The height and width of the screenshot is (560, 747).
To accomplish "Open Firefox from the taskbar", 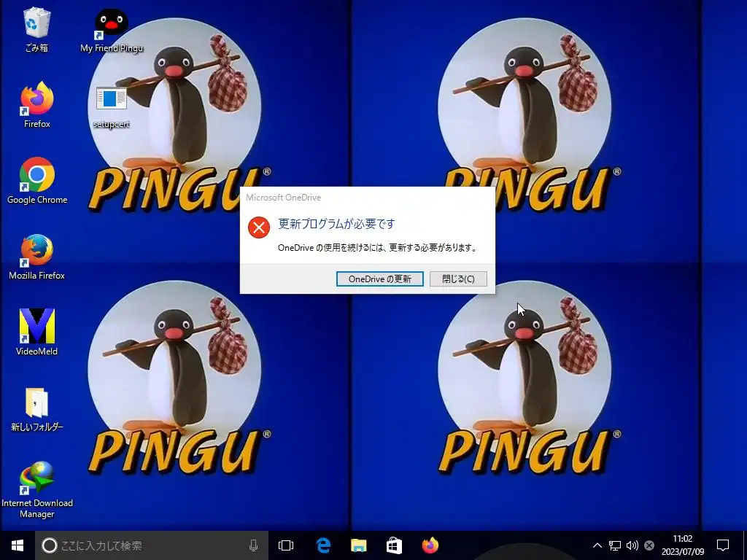I will pos(430,545).
